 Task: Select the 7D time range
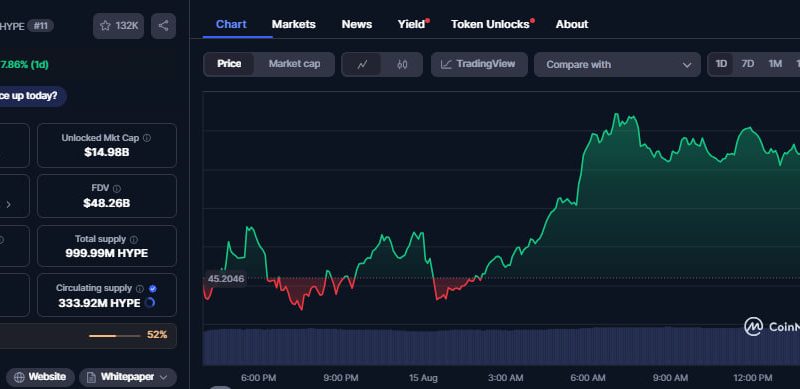point(747,64)
